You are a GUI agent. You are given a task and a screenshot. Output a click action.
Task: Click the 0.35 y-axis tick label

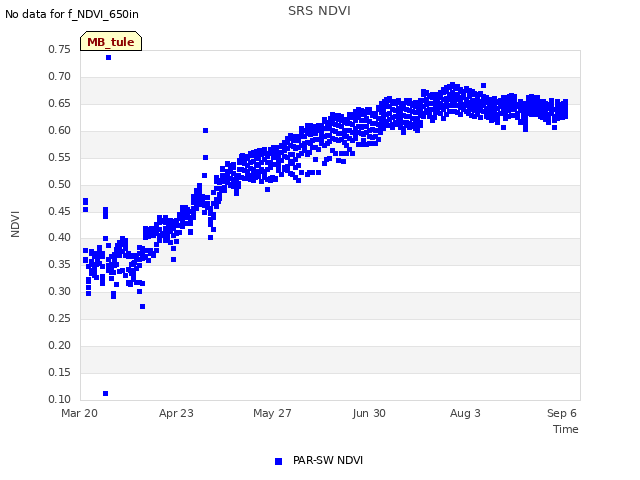tap(59, 264)
